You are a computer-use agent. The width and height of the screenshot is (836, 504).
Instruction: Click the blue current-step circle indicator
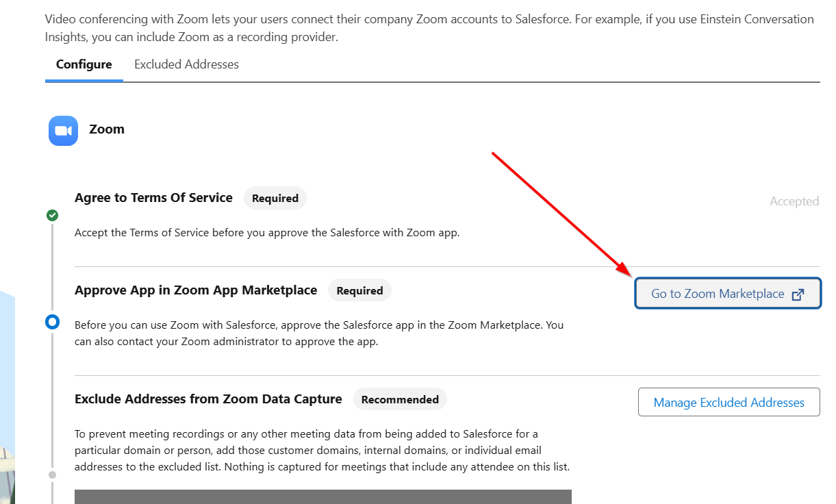tap(52, 322)
